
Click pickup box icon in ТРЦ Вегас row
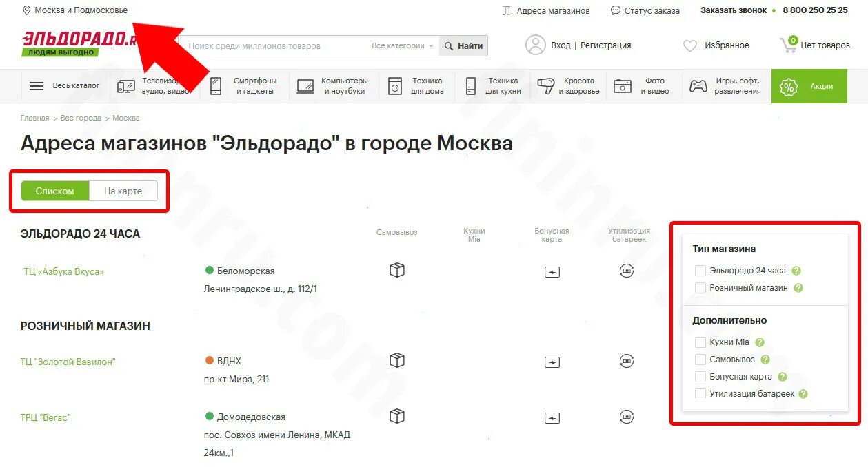point(397,416)
